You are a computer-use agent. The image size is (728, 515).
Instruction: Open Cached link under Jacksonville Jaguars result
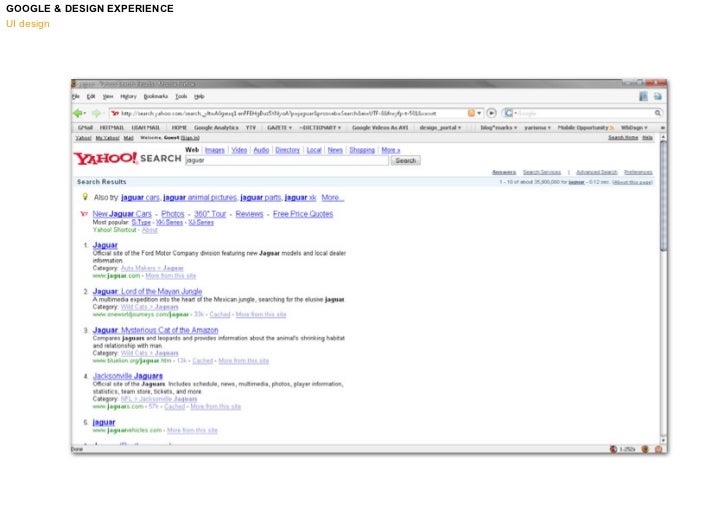pyautogui.click(x=175, y=407)
